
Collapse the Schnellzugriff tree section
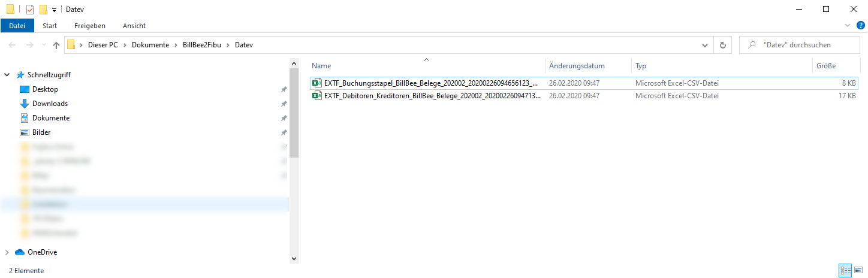7,75
